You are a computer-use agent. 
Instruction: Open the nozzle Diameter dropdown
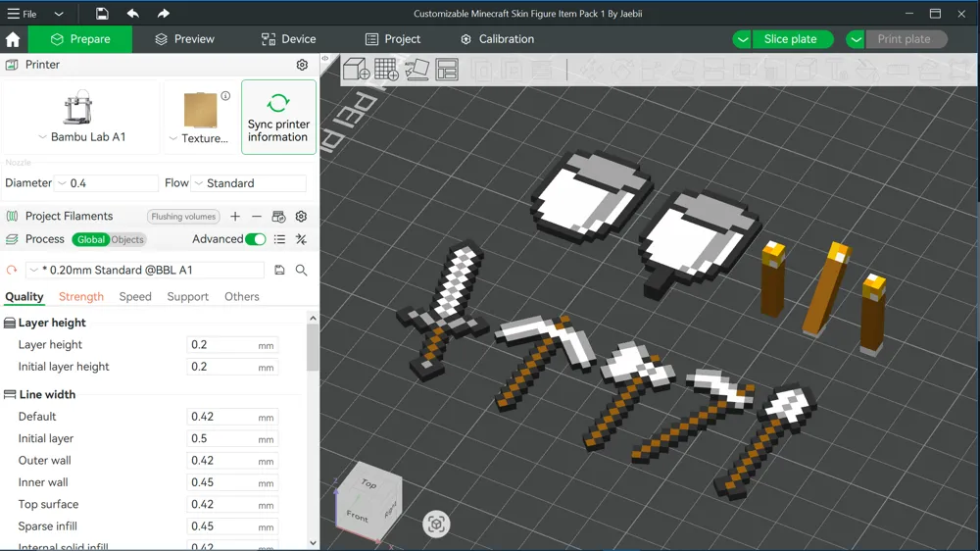point(106,183)
